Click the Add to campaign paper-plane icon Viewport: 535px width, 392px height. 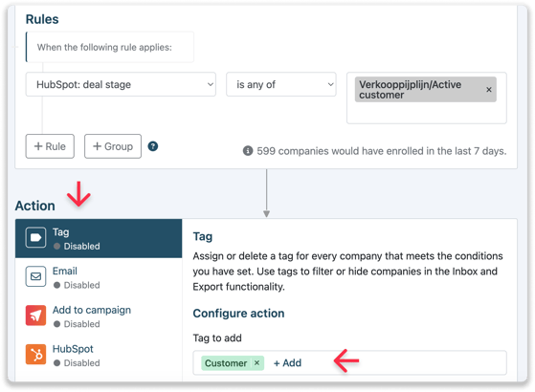coord(35,316)
